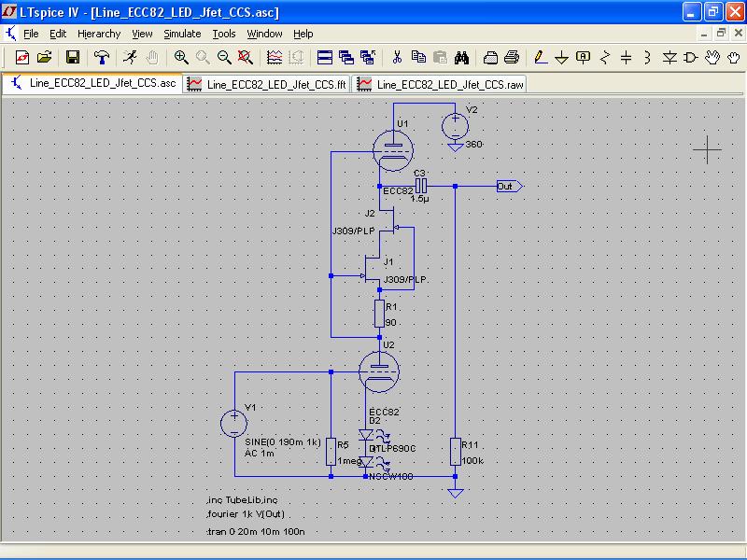747x560 pixels.
Task: Select resistor R11 in the schematic
Action: (456, 452)
